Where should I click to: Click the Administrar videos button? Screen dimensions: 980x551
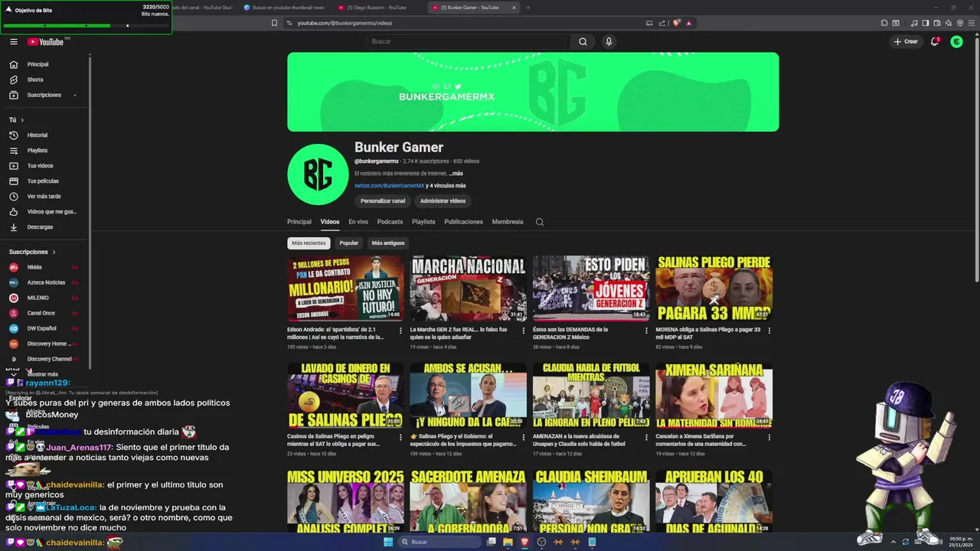point(443,201)
